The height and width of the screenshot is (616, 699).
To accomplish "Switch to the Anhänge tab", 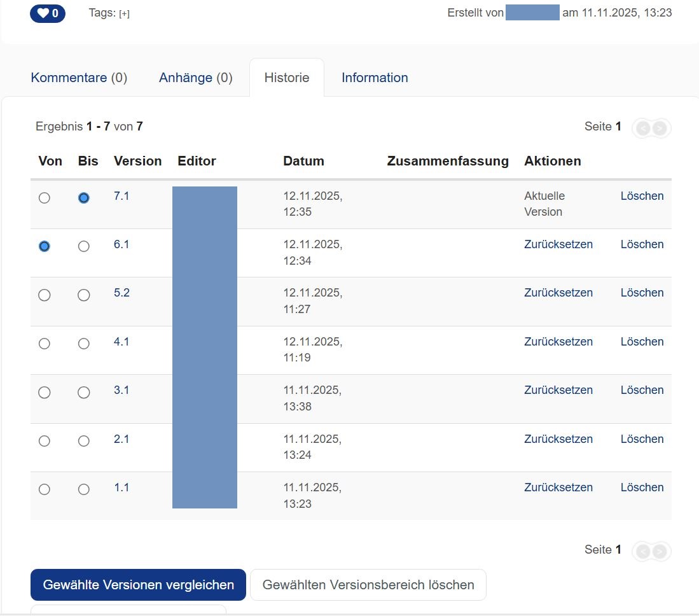I will [195, 78].
